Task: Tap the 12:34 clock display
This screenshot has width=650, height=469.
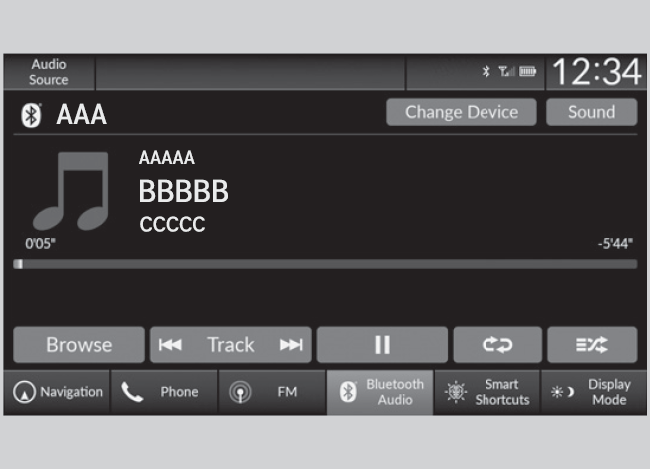Action: pos(597,72)
